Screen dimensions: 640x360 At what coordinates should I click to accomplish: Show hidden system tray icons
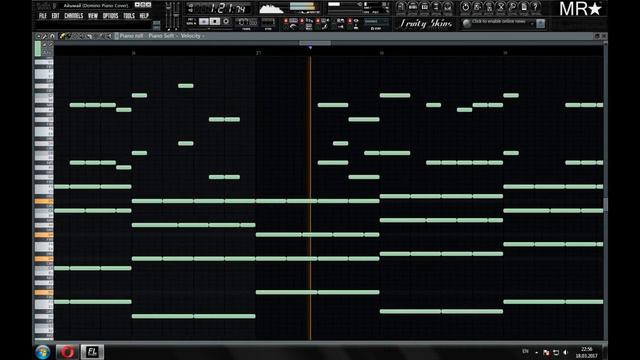click(536, 352)
